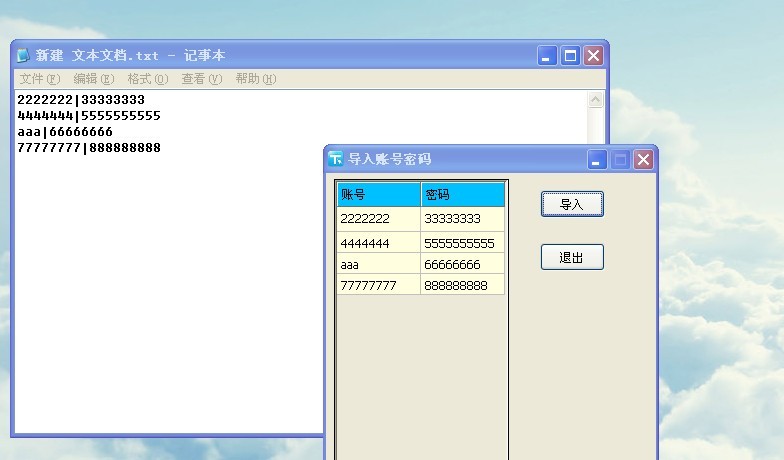The height and width of the screenshot is (460, 784).
Task: Open the 文件(F) menu in Notepad
Action: (x=40, y=79)
